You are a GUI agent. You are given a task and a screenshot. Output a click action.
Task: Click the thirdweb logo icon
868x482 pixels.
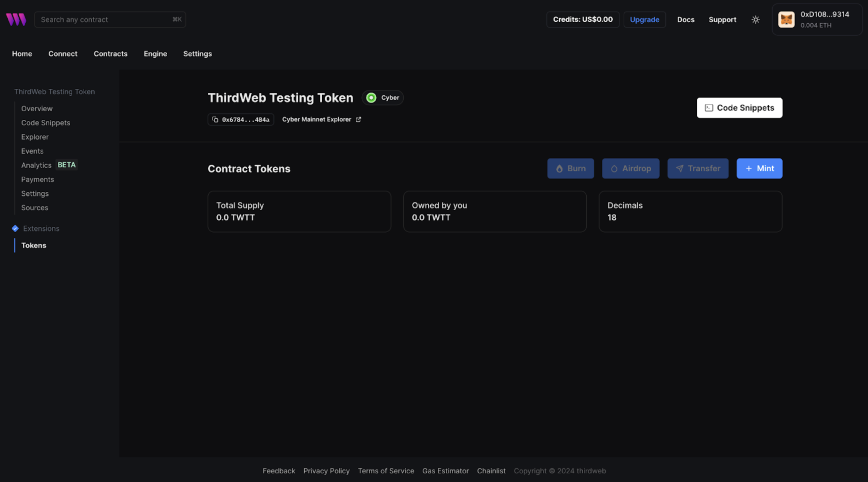[16, 19]
